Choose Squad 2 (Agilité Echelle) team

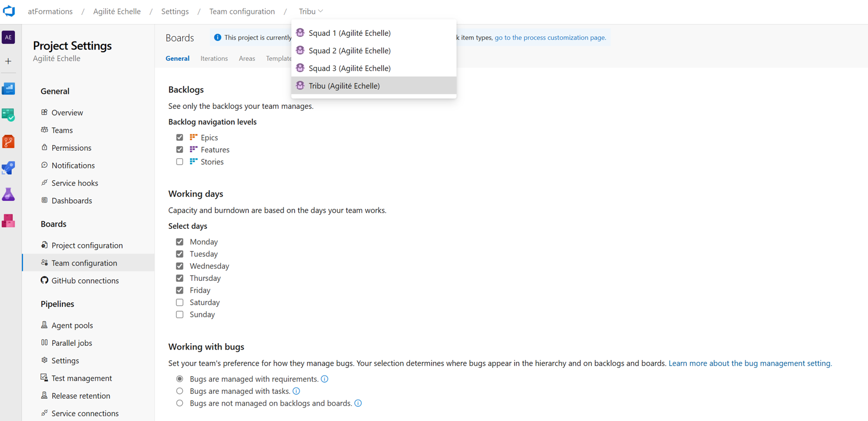[x=374, y=51]
